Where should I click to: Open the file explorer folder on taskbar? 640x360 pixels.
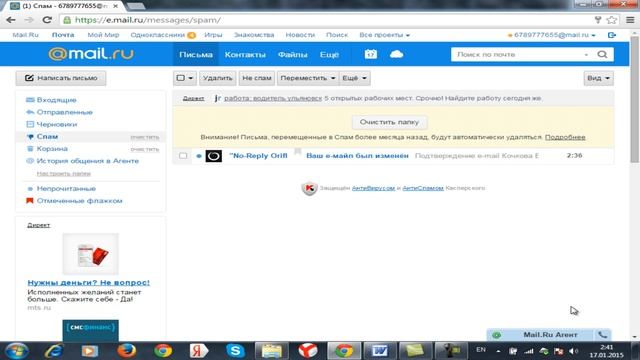(272, 351)
